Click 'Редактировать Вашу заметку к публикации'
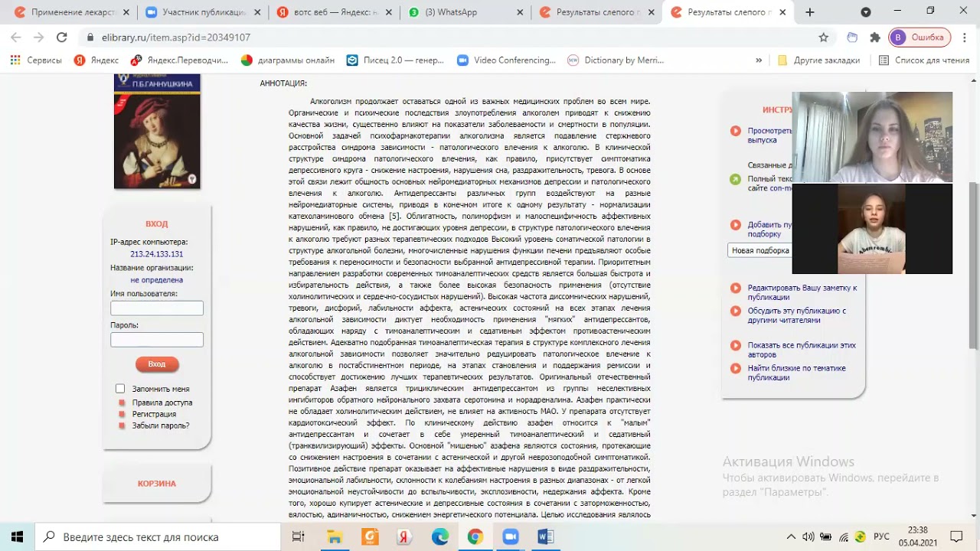This screenshot has height=551, width=980. (x=802, y=292)
